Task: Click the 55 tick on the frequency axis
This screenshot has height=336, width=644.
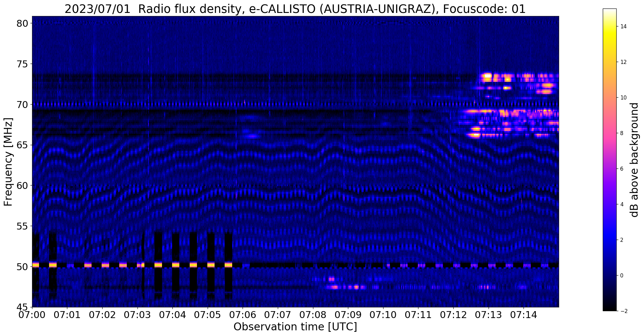Action: click(23, 226)
